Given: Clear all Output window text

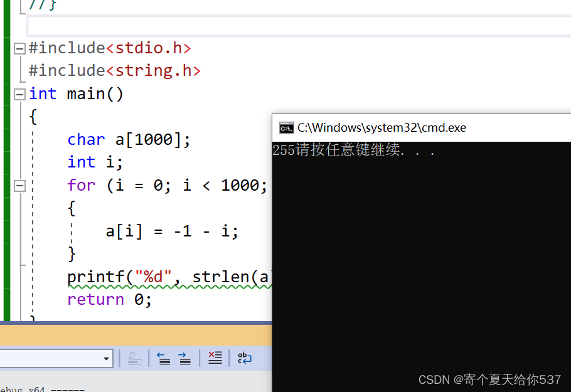Looking at the screenshot, I should pos(215,358).
